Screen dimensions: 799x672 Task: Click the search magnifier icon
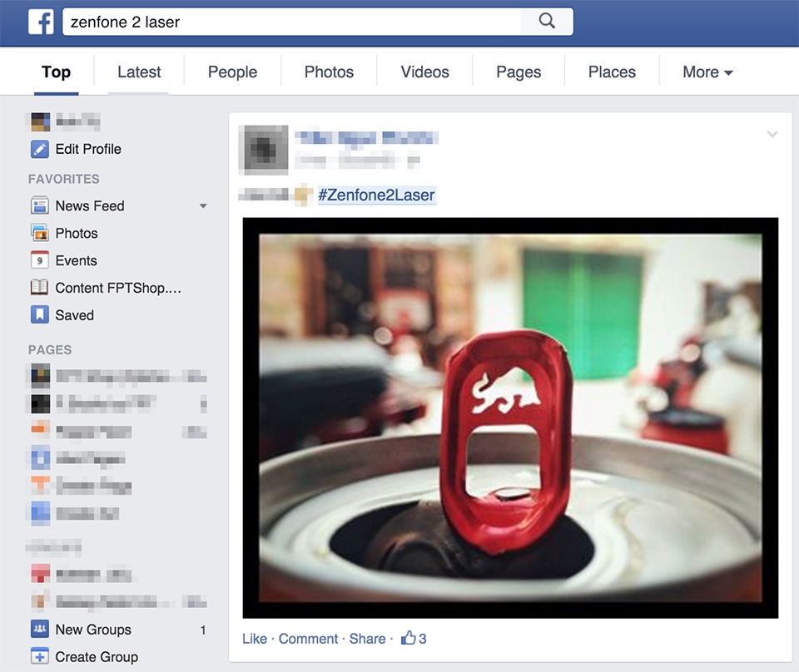(546, 22)
